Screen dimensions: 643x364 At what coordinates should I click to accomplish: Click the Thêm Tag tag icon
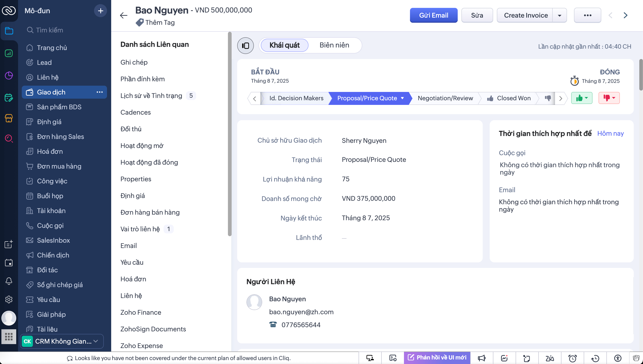[x=139, y=22]
